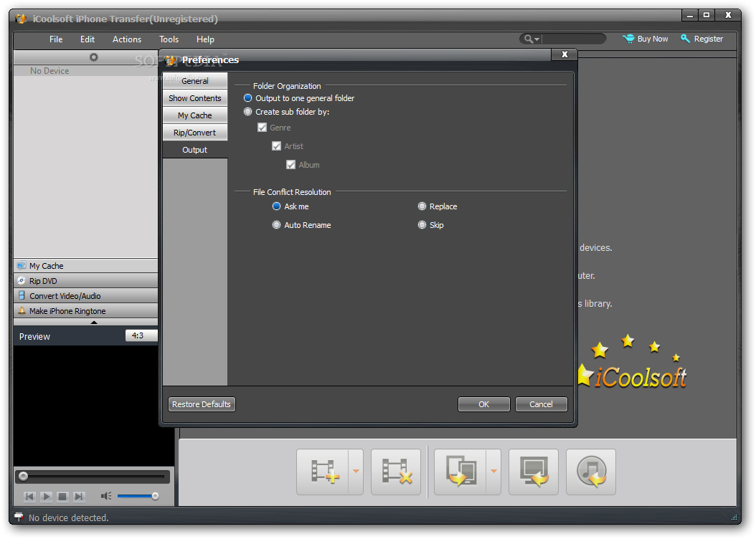This screenshot has height=539, width=756.
Task: Switch to the General preferences tab
Action: 195,81
